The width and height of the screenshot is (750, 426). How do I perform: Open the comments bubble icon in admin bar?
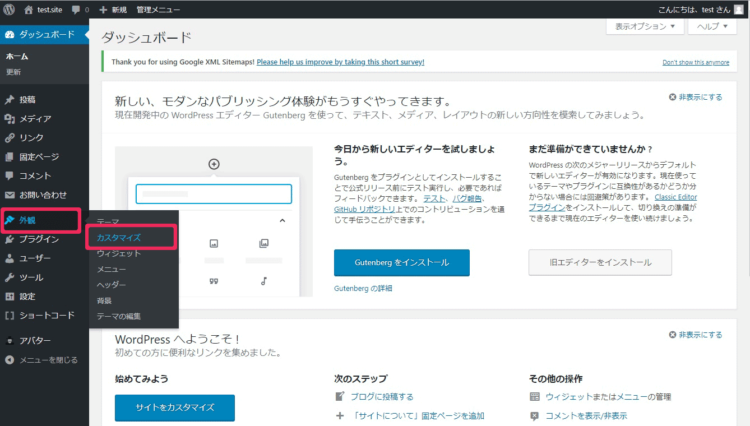(x=76, y=9)
